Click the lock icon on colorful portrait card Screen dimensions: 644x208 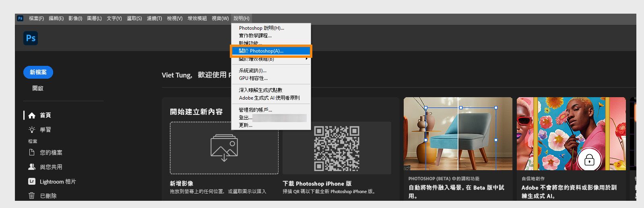pos(589,160)
